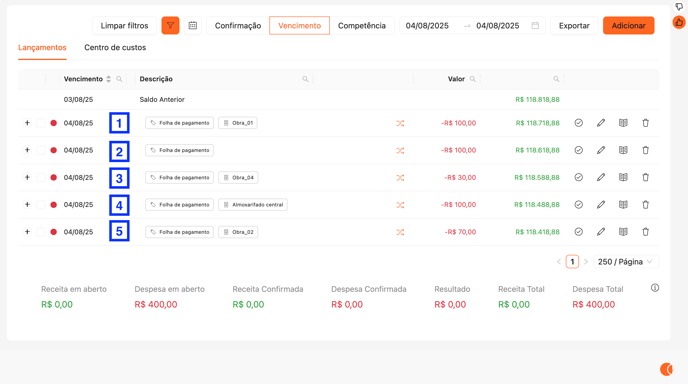Confirm the Obra_01 entry with check icon
The height and width of the screenshot is (384, 688).
pyautogui.click(x=579, y=123)
